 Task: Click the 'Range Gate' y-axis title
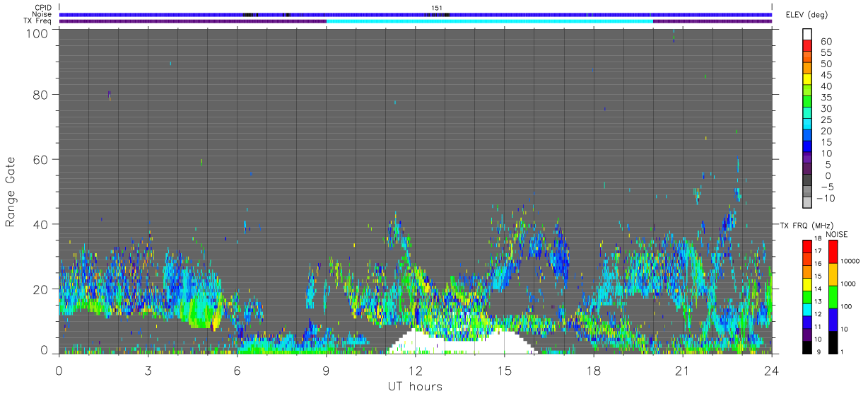[11, 192]
